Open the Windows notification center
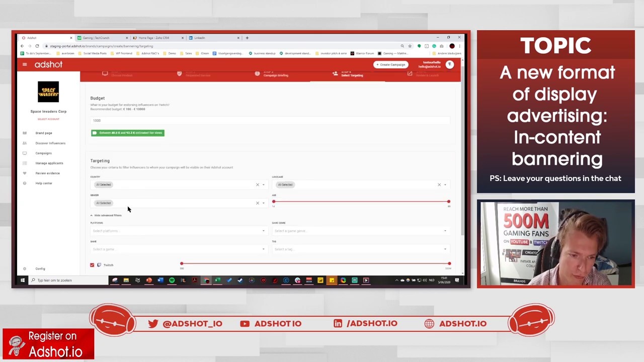644x362 pixels. coord(457,280)
